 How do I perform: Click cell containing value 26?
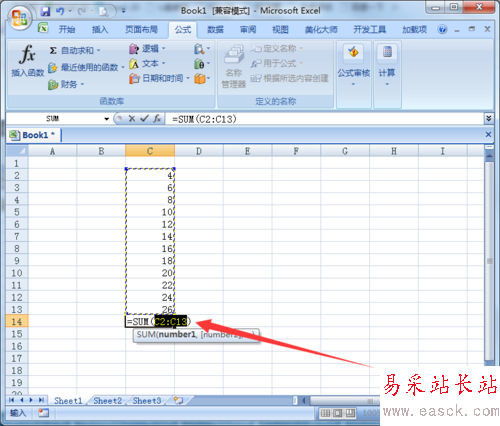(x=150, y=309)
